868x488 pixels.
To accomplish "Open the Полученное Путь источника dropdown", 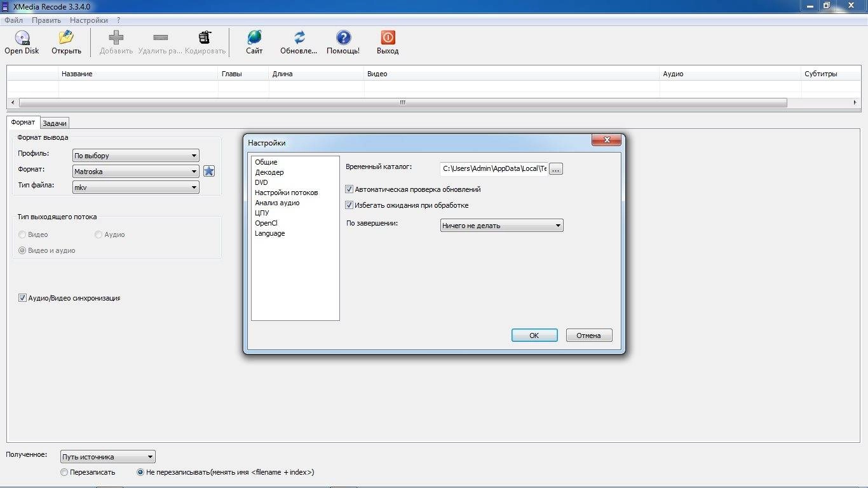I will click(x=108, y=457).
